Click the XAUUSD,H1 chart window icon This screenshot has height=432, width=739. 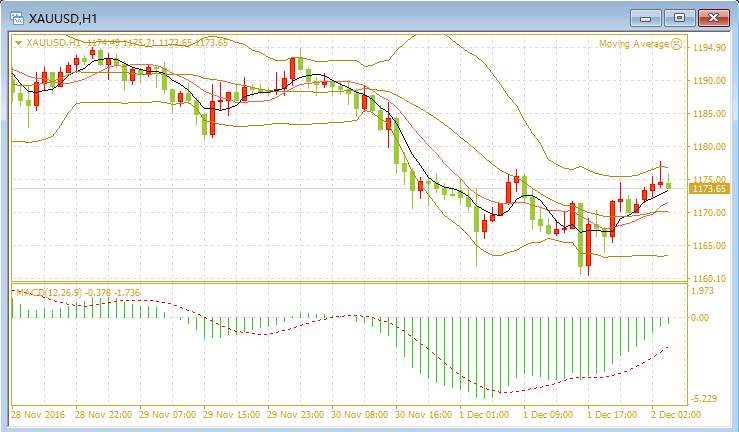pyautogui.click(x=17, y=18)
